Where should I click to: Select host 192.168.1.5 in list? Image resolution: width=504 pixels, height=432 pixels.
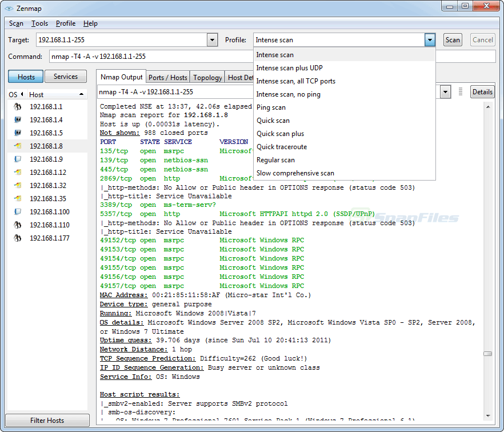point(47,133)
